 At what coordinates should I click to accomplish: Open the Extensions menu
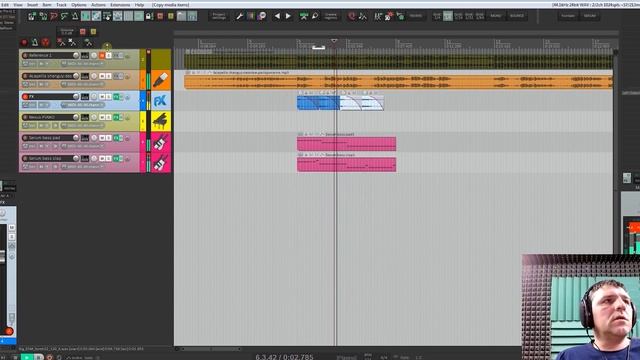pos(120,5)
